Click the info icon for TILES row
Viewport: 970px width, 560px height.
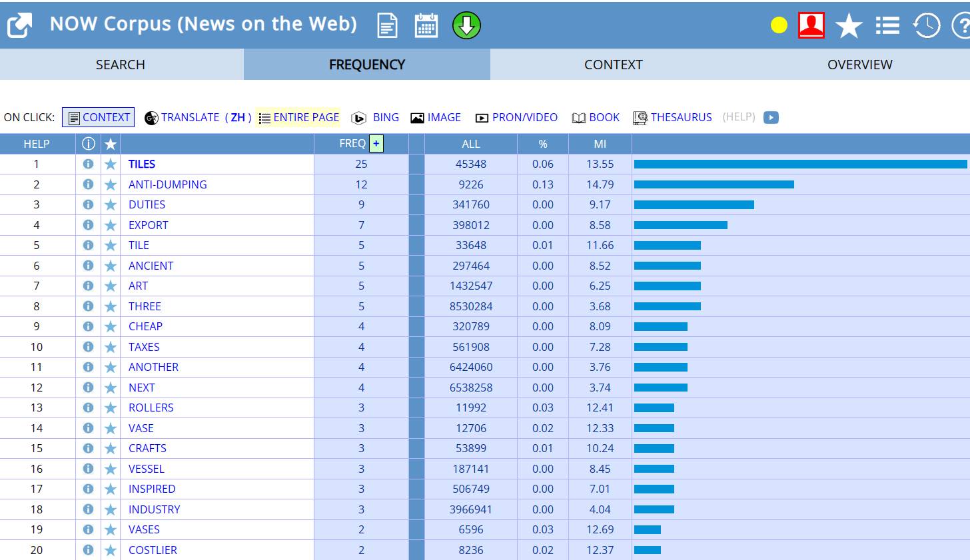(88, 164)
